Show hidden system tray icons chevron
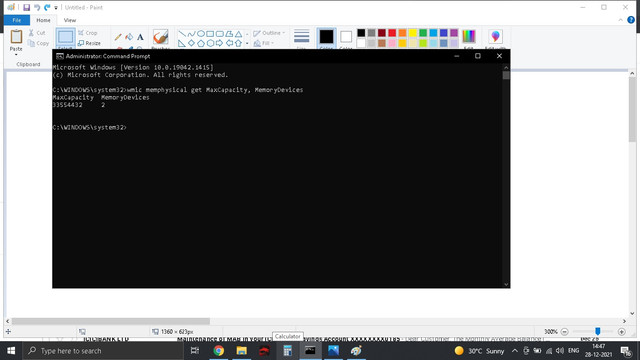640x360 pixels. (515, 351)
